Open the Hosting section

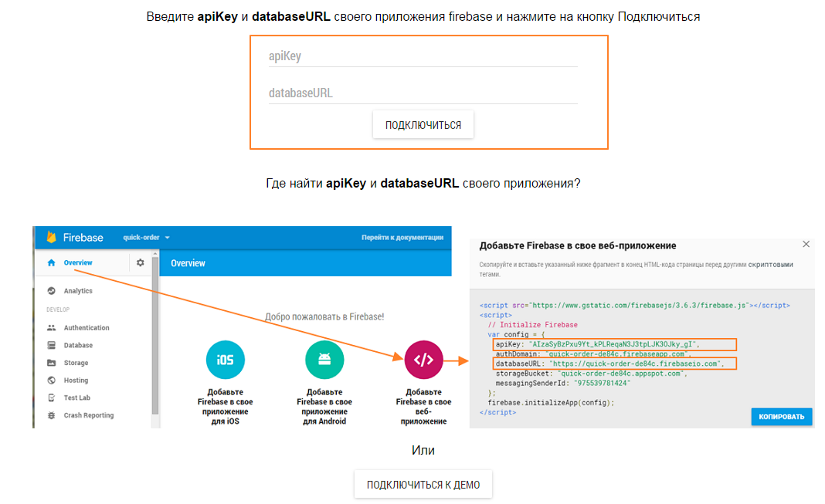(76, 380)
